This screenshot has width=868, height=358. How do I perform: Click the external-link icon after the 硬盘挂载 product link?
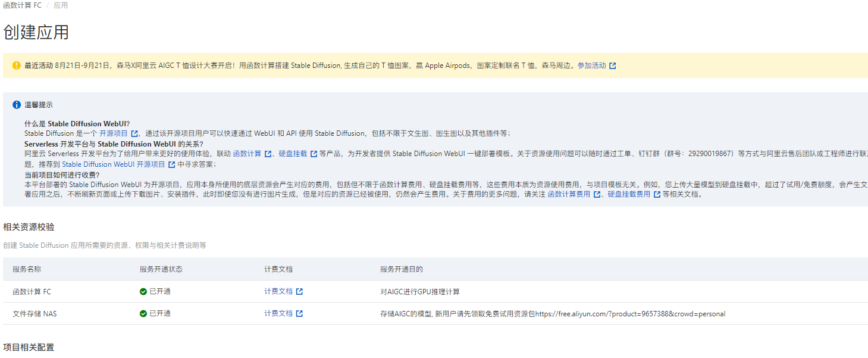tap(314, 154)
